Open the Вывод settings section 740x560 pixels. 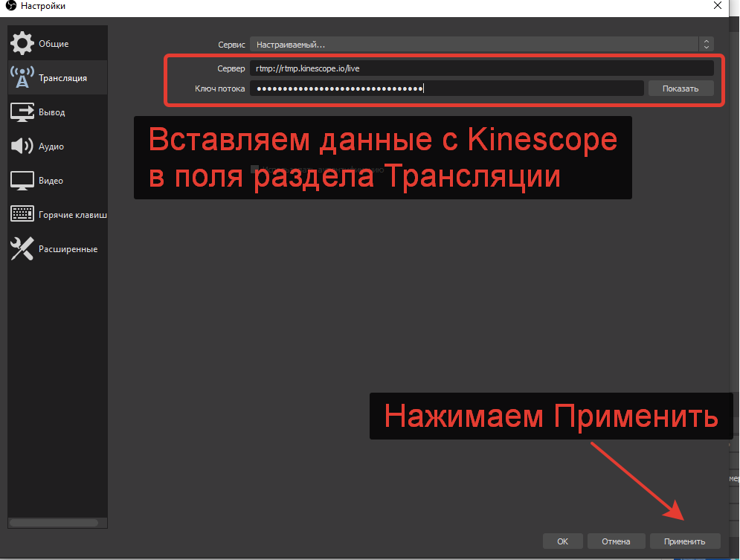click(57, 112)
